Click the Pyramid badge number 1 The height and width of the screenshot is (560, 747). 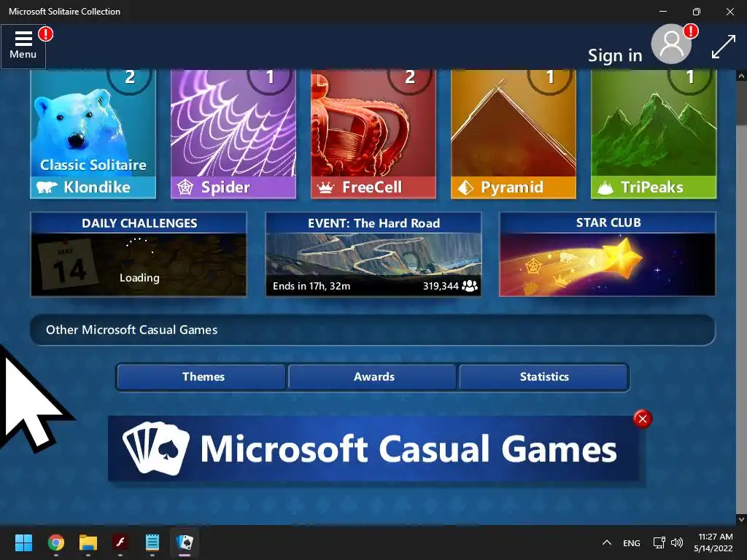(x=550, y=77)
